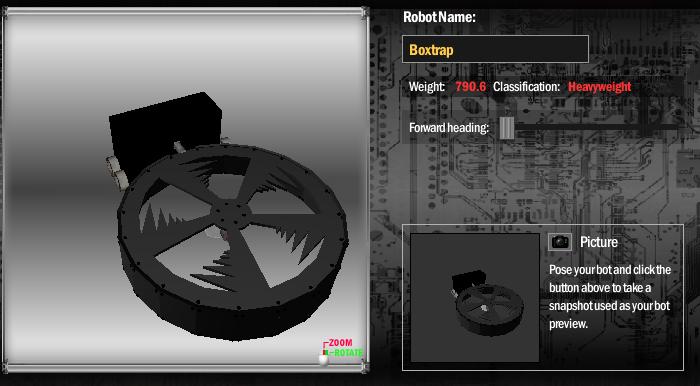700x386 pixels.
Task: Click the red ZOOM label
Action: (341, 343)
